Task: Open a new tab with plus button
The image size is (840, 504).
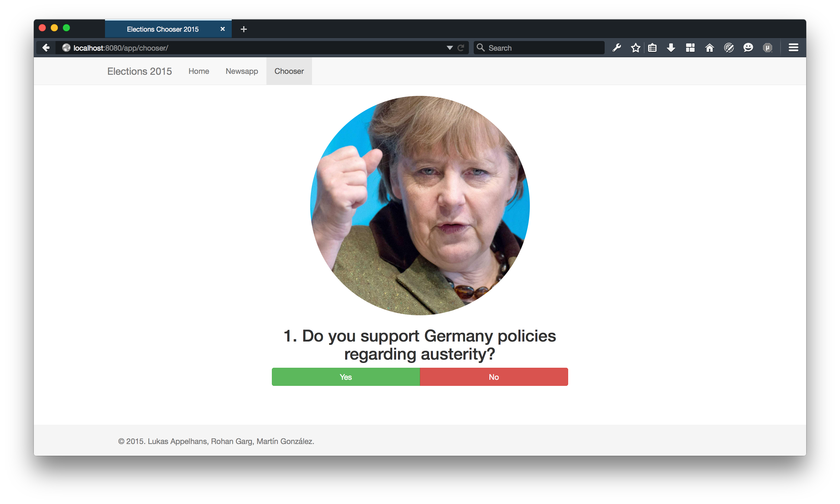Action: point(244,29)
